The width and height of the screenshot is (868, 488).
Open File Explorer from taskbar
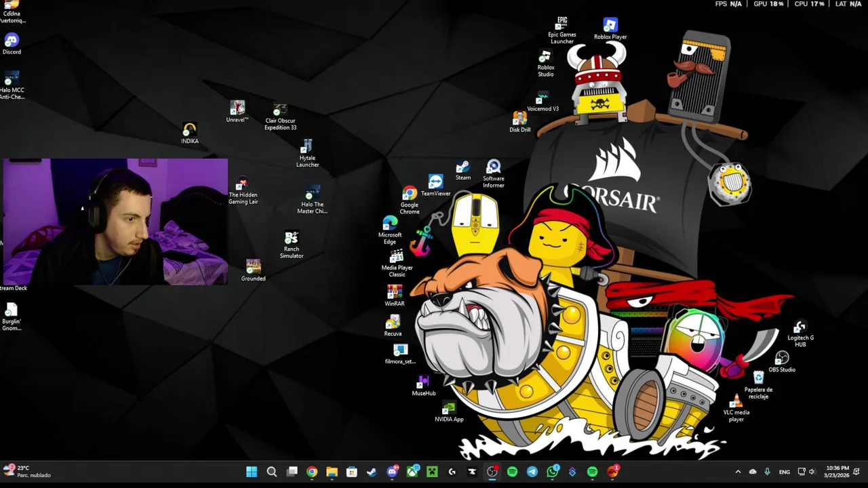(x=332, y=472)
